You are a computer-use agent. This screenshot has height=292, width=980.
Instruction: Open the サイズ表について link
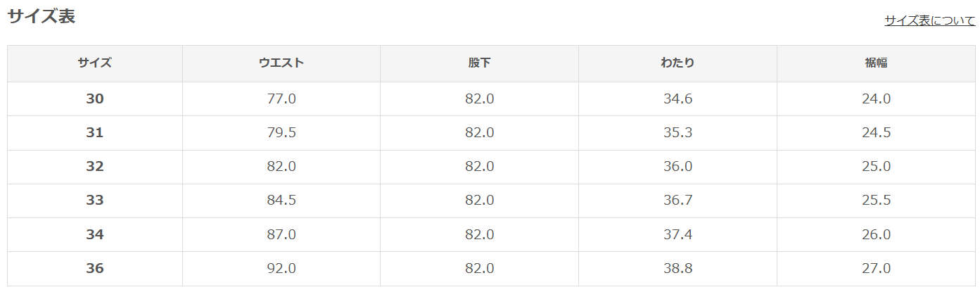pyautogui.click(x=929, y=20)
